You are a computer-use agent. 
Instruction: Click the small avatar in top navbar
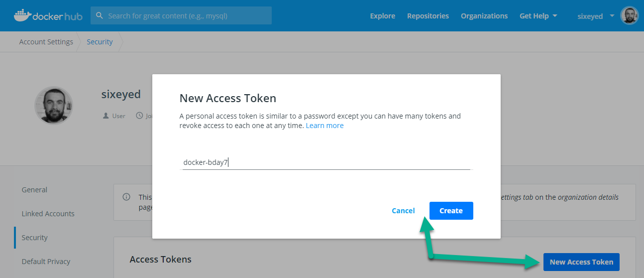(x=630, y=16)
